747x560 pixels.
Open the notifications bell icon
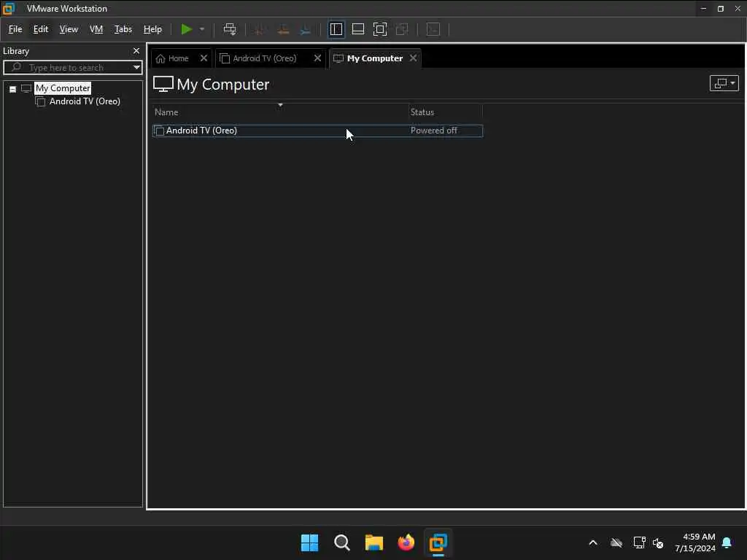[727, 542]
